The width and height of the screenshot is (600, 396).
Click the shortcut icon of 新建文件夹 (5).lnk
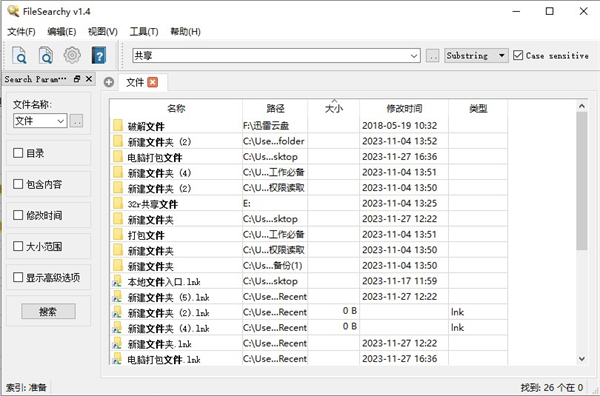tap(117, 297)
